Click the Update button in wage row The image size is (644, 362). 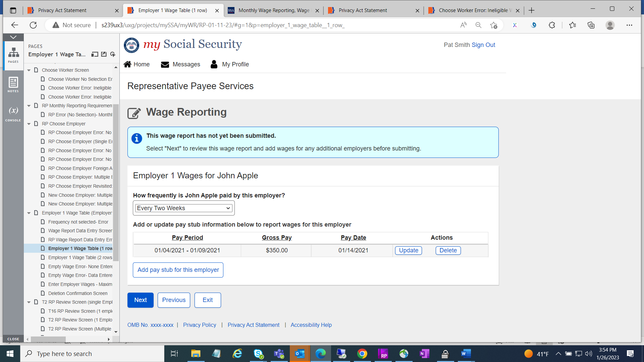tap(408, 250)
